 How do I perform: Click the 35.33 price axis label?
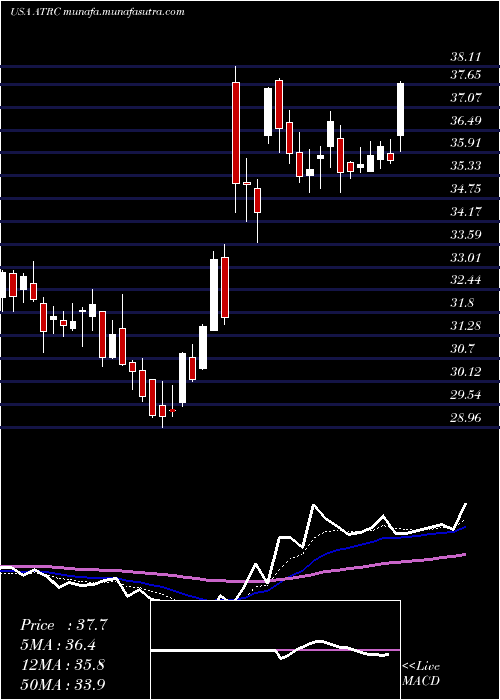465,166
